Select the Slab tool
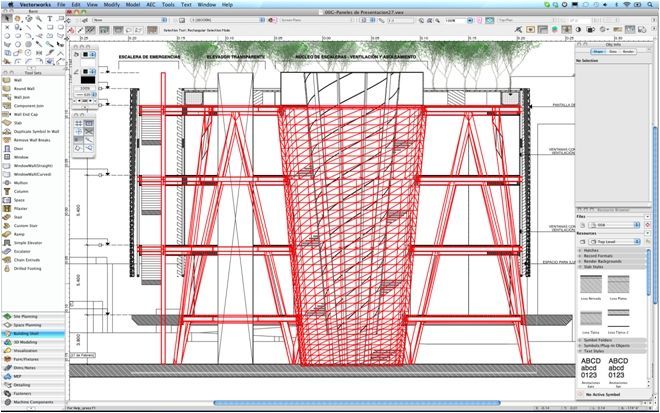This screenshot has width=660, height=413. [x=20, y=122]
